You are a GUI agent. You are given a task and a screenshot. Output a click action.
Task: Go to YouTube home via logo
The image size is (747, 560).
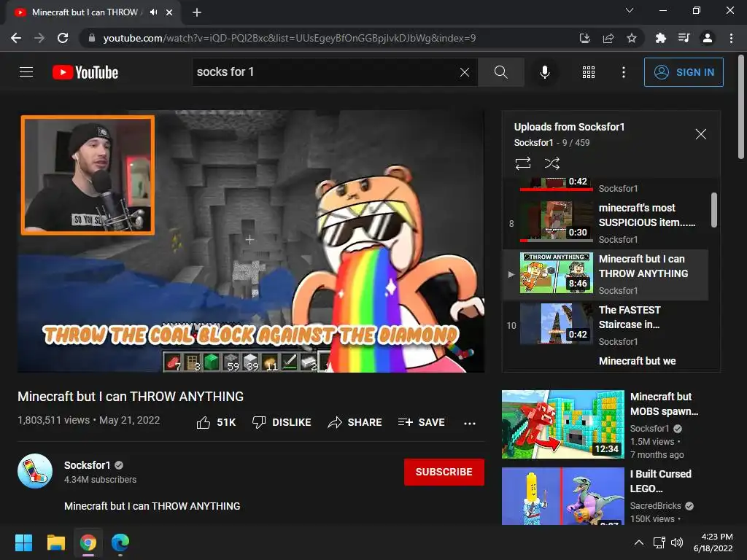[x=85, y=72]
